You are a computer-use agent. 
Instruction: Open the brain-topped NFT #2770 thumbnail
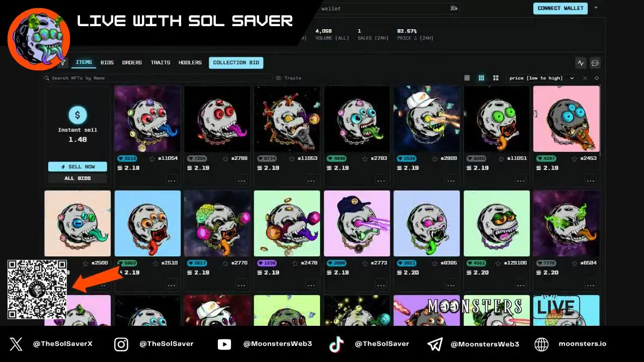217,223
